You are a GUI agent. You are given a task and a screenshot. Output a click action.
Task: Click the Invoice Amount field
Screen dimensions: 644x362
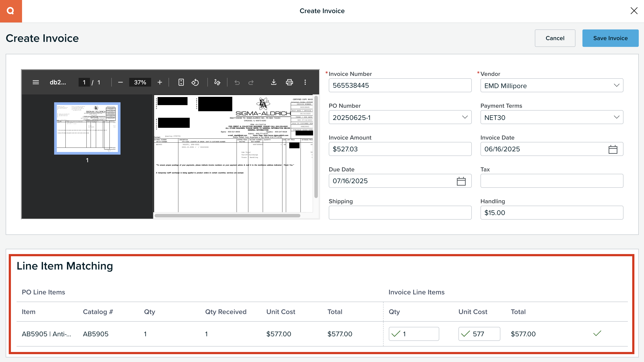point(400,149)
